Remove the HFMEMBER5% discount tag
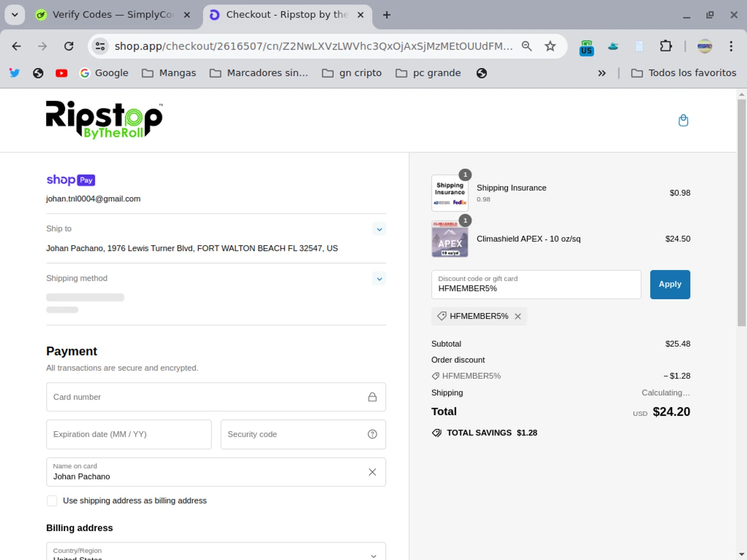The width and height of the screenshot is (747, 560). 518,316
